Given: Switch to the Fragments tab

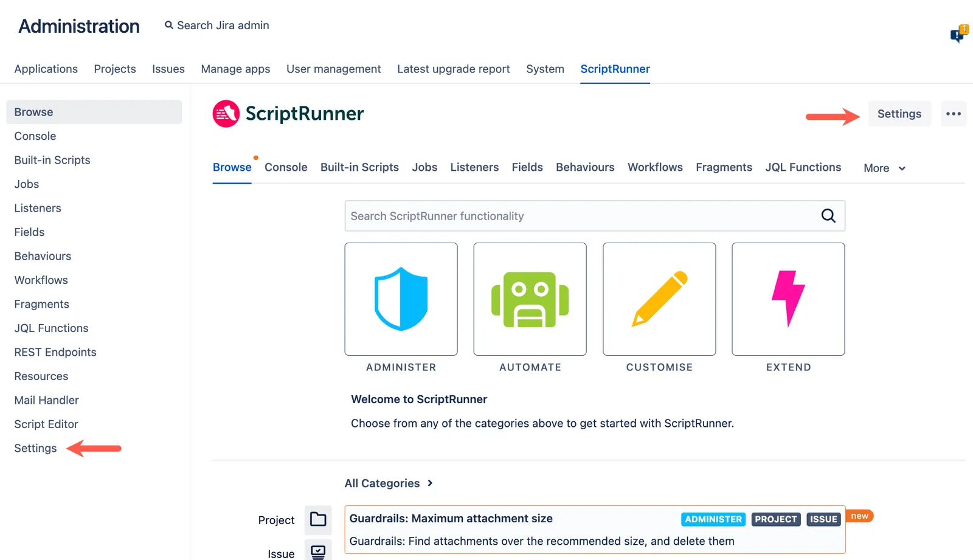Looking at the screenshot, I should point(724,167).
